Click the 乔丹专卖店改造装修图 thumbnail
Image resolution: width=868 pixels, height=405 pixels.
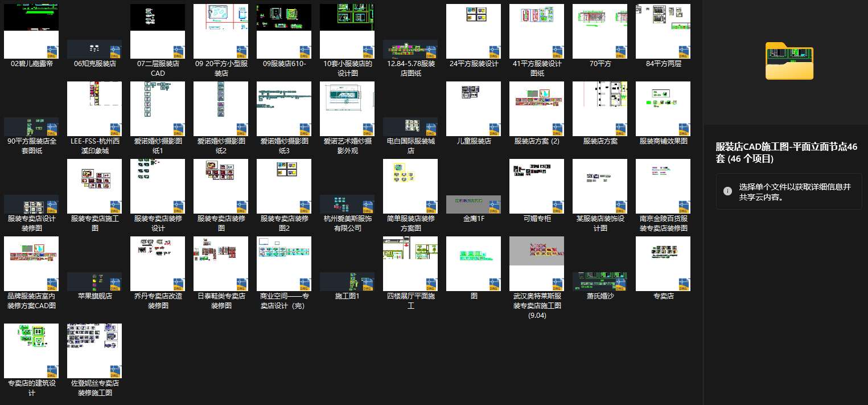[x=158, y=264]
